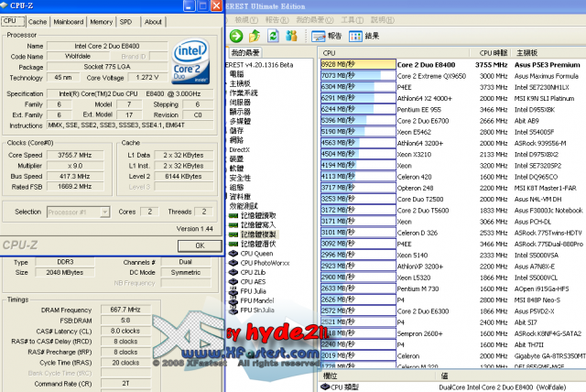The image size is (586, 392).
Task: Switch to the Cache tab in CPU-Z
Action: coord(38,22)
